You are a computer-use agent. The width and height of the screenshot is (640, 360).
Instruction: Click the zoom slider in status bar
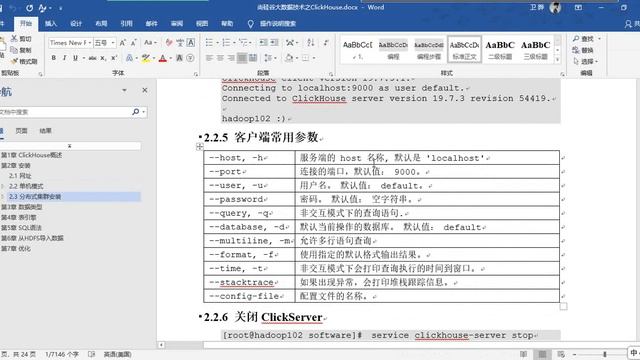pos(605,354)
